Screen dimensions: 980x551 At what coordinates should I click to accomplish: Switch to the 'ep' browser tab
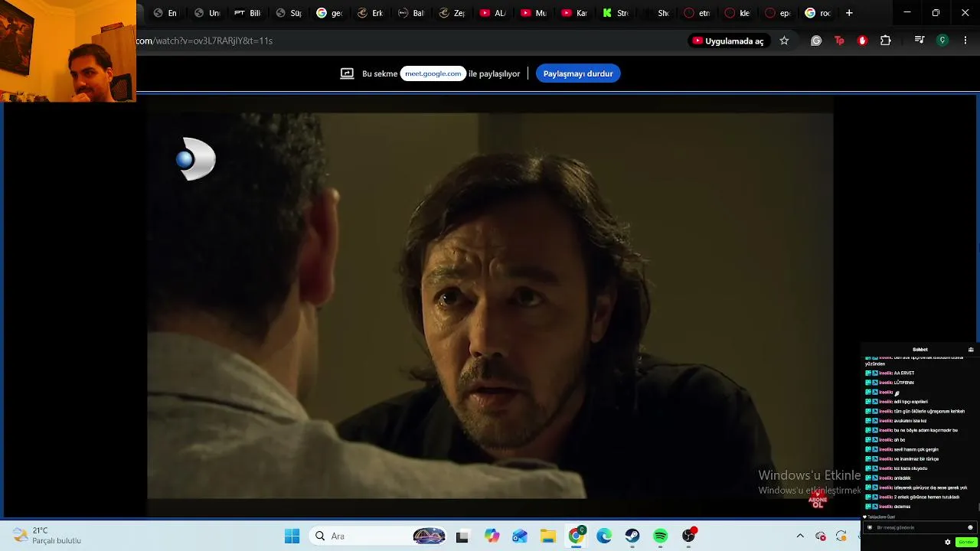(779, 13)
